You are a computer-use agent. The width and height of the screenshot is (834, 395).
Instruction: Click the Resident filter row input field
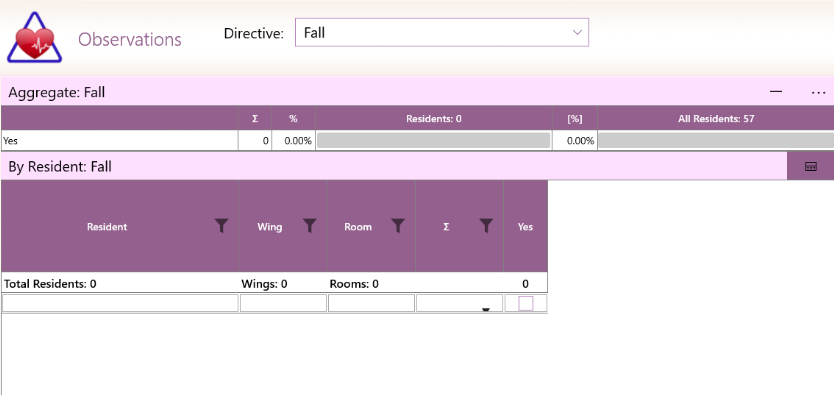(120, 303)
